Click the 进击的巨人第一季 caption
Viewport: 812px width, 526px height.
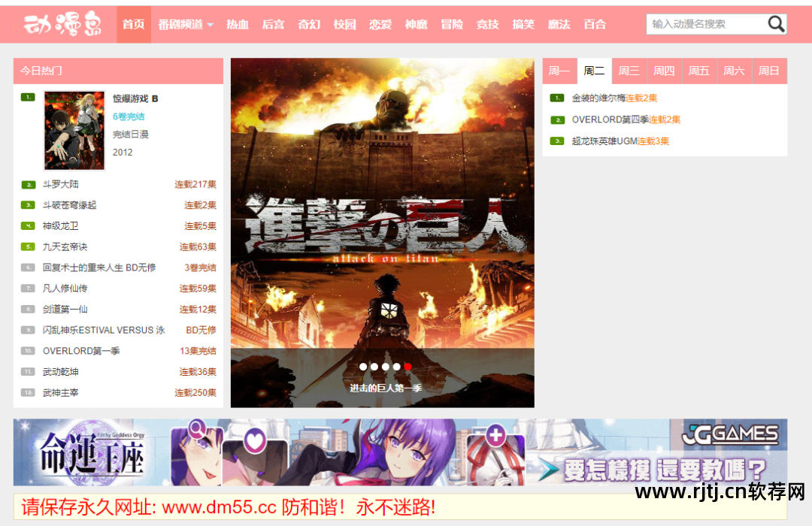tap(386, 388)
